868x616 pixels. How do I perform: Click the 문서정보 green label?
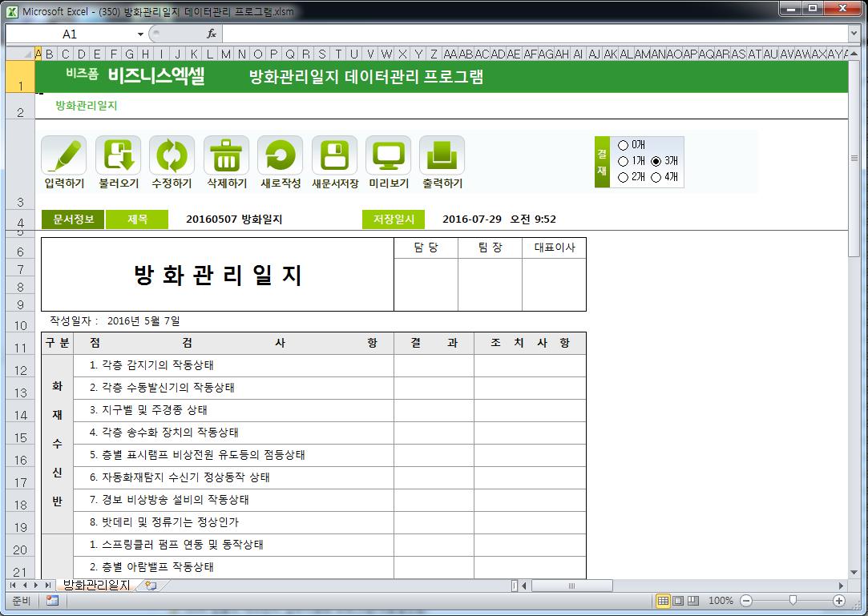73,219
